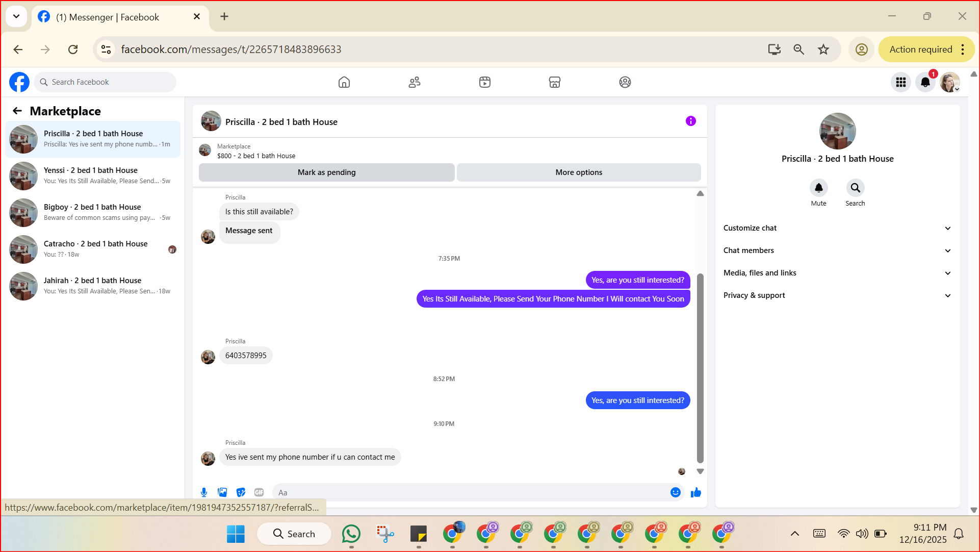The width and height of the screenshot is (980, 552).
Task: Bookmark this page with the star icon
Action: [823, 49]
